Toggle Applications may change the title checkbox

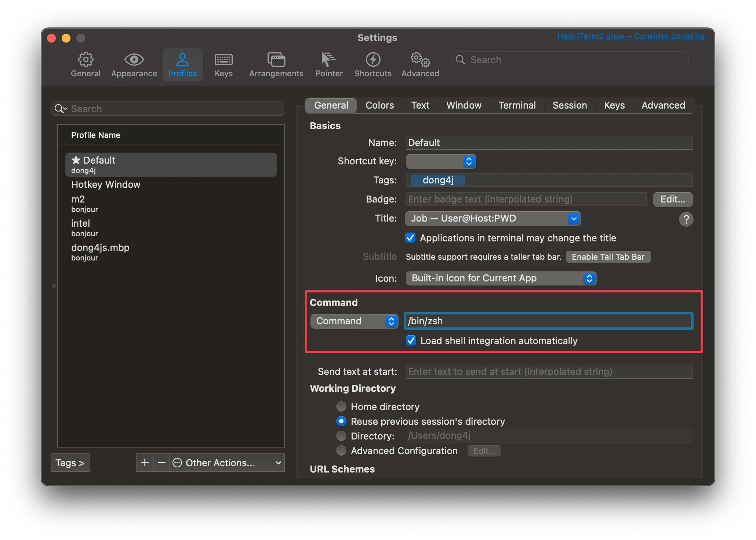pyautogui.click(x=410, y=238)
